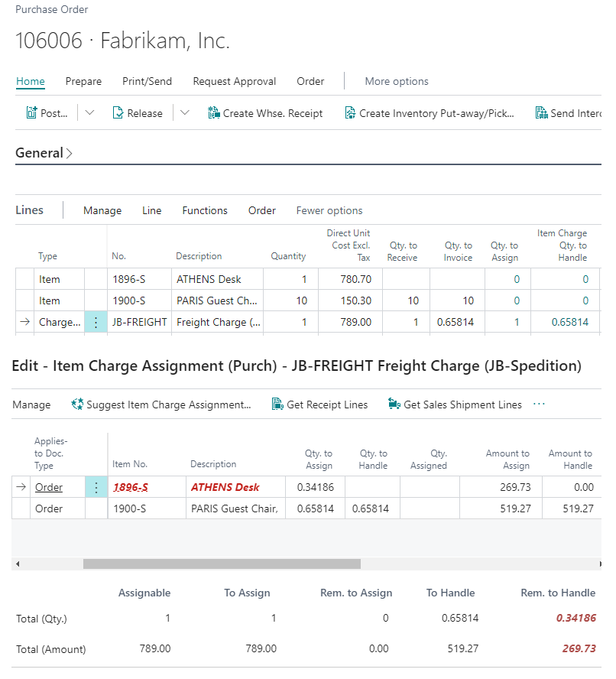Click the Get Receipt Lines icon

pos(277,404)
